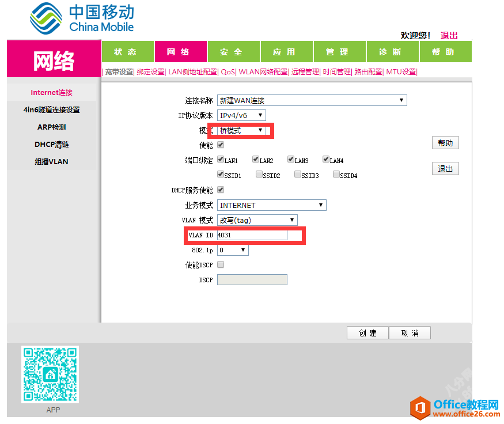Open the 业务模式 INTERNET dropdown
This screenshot has height=424, width=504.
point(272,205)
